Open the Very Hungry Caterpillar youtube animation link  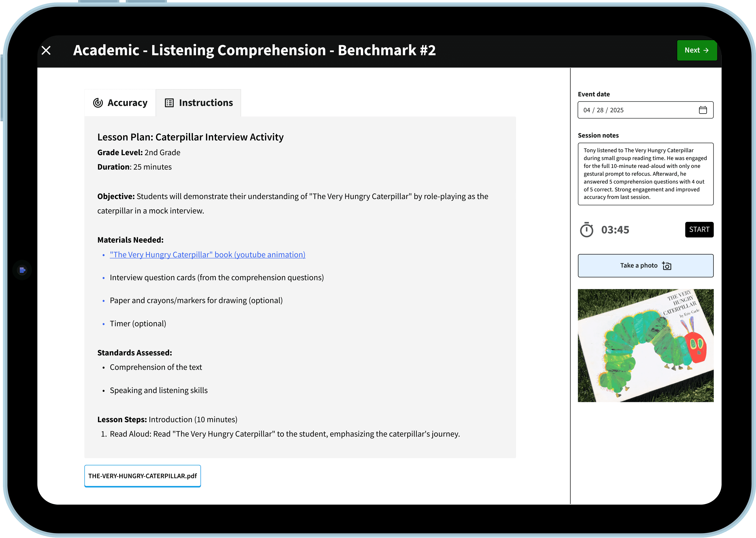pyautogui.click(x=208, y=255)
